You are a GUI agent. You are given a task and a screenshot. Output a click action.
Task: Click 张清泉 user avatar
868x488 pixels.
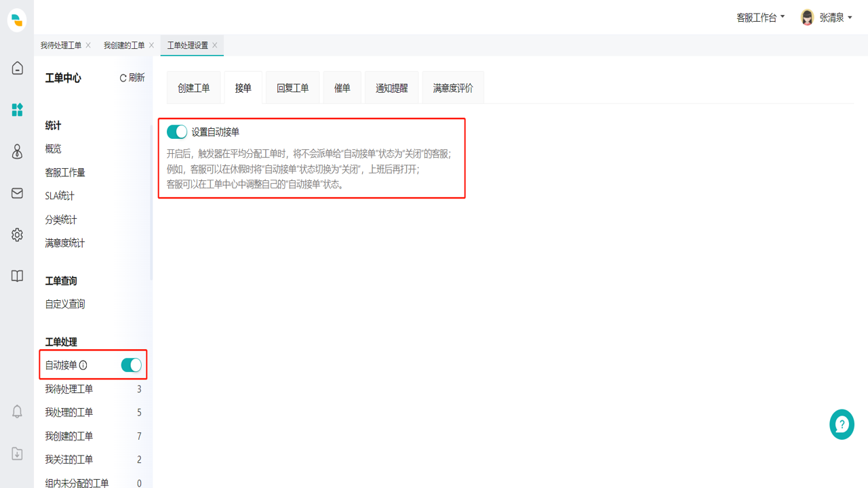[x=807, y=18]
